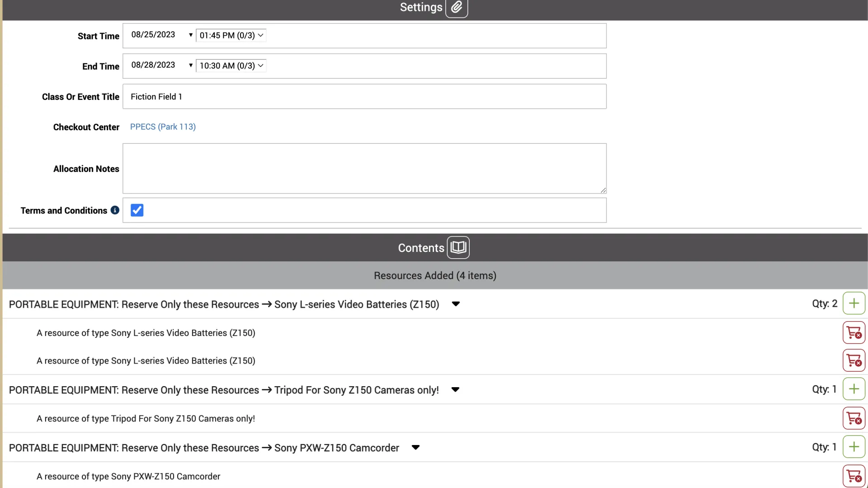Remove the second Sony L-series battery resource
Image resolution: width=868 pixels, height=488 pixels.
854,361
